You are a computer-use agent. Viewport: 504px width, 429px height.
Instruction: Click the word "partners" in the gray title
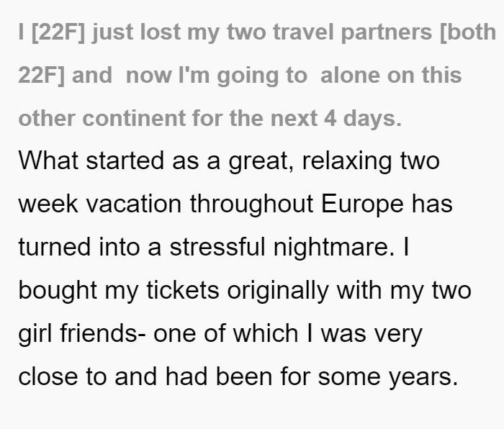tap(387, 32)
